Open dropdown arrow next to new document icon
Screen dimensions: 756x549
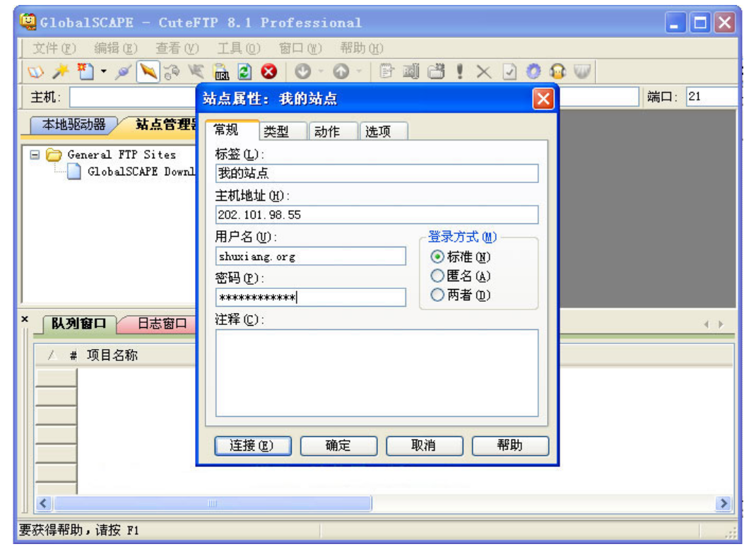(x=103, y=71)
